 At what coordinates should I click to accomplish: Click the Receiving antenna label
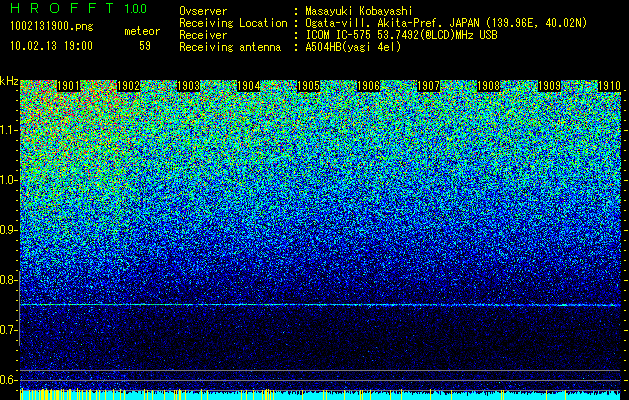230,47
